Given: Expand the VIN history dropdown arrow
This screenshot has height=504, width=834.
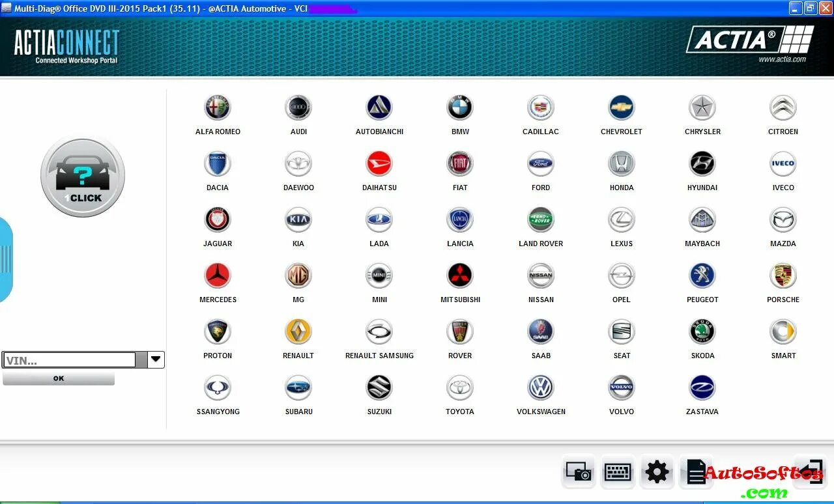Looking at the screenshot, I should (156, 359).
